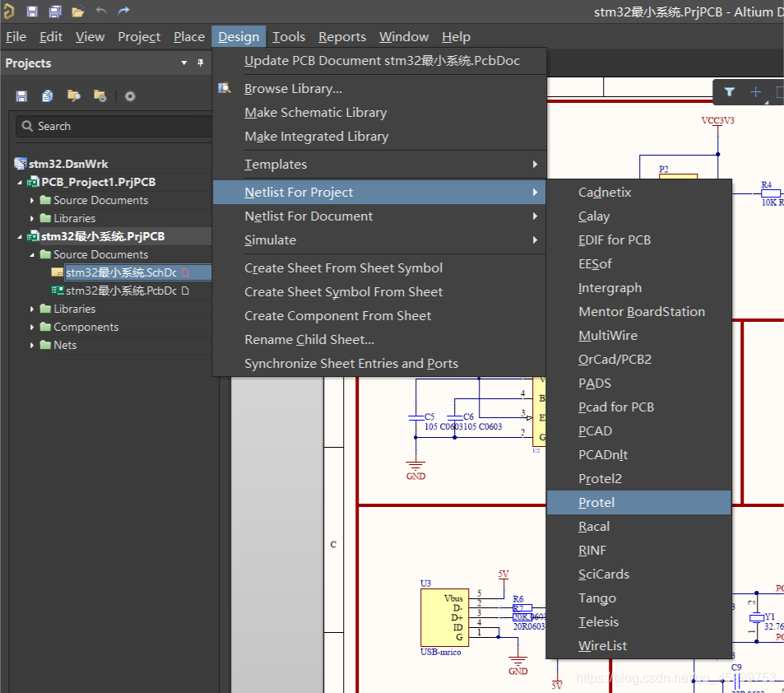784x693 pixels.
Task: Click the Projects panel search field
Action: (x=115, y=126)
